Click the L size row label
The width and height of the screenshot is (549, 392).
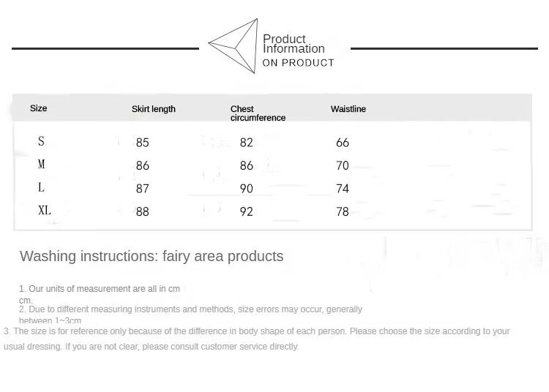(41, 187)
